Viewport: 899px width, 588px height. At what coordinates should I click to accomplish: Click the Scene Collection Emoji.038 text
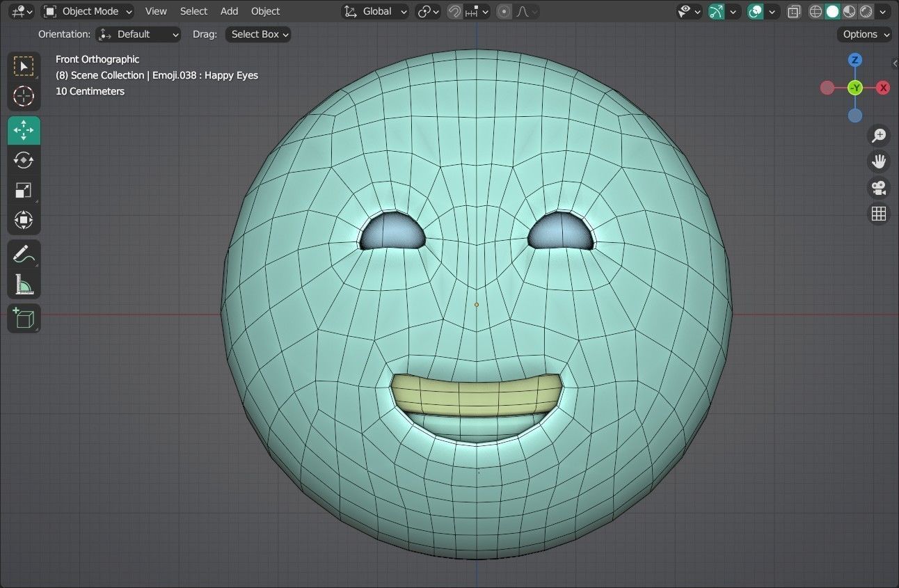tap(157, 75)
